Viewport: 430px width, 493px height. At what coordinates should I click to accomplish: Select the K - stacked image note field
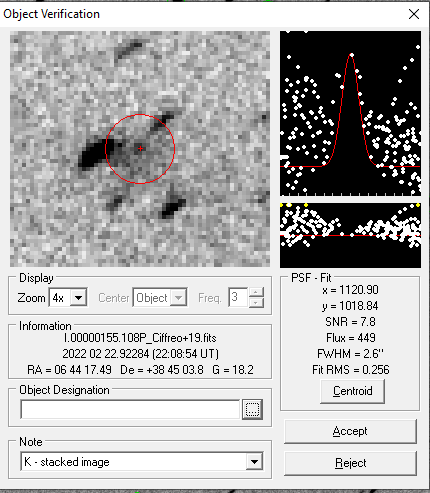click(x=134, y=462)
